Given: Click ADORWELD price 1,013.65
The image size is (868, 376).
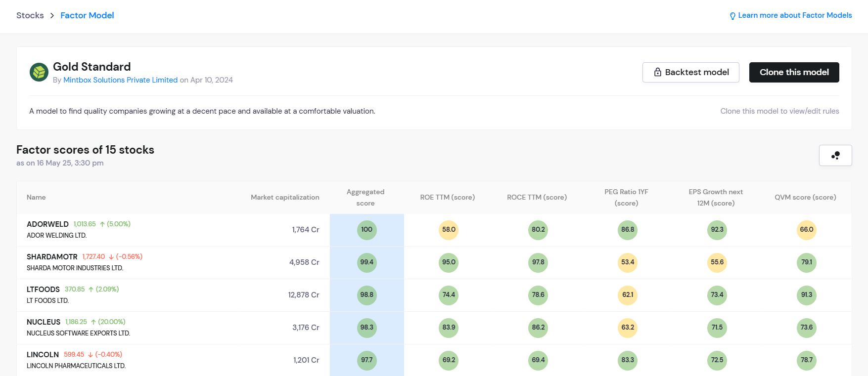Looking at the screenshot, I should (85, 224).
